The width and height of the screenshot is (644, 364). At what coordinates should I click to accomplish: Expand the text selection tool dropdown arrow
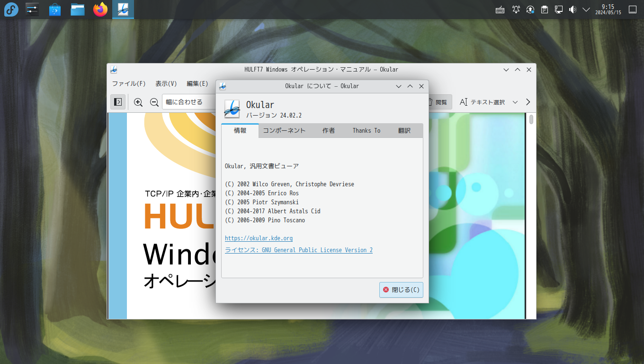[x=515, y=102]
